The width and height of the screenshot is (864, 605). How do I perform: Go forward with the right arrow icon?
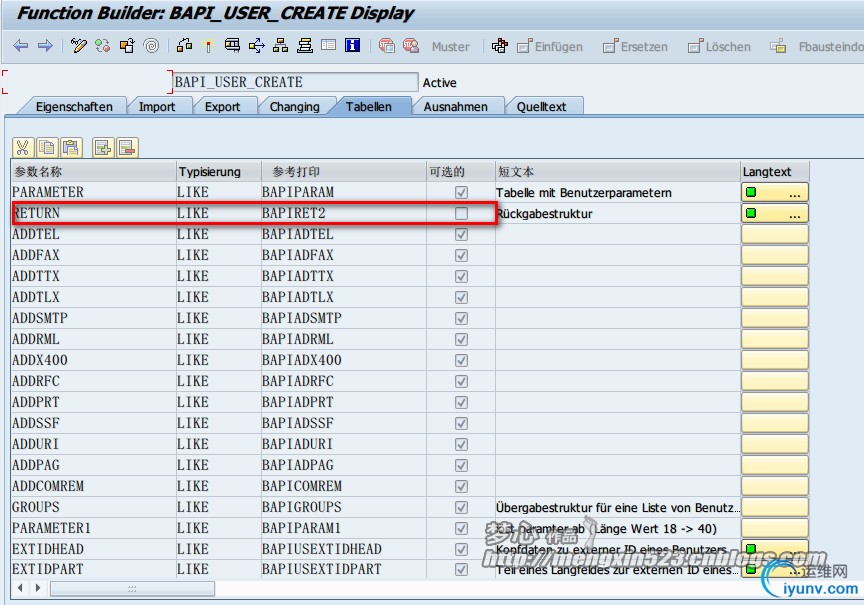coord(45,46)
